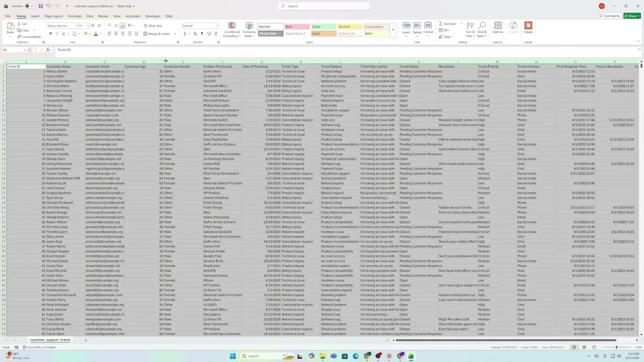
Task: Open Format as Table menu
Action: 249,30
